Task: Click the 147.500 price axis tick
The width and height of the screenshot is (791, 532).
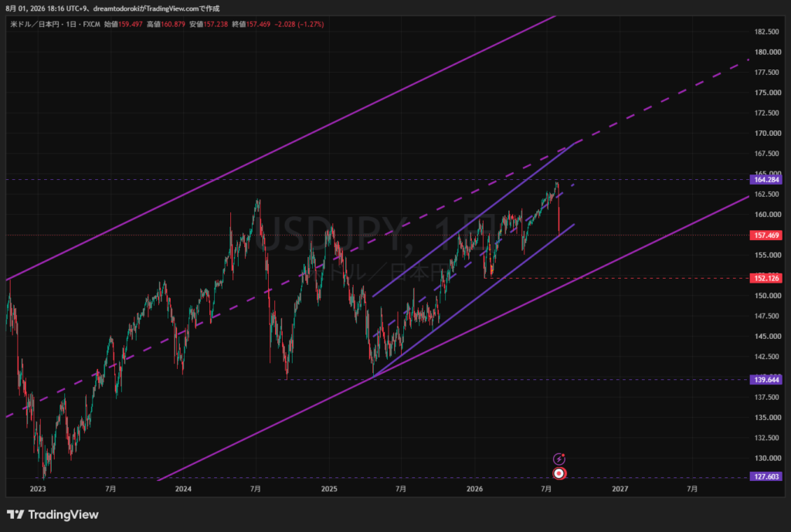Action: pyautogui.click(x=767, y=316)
